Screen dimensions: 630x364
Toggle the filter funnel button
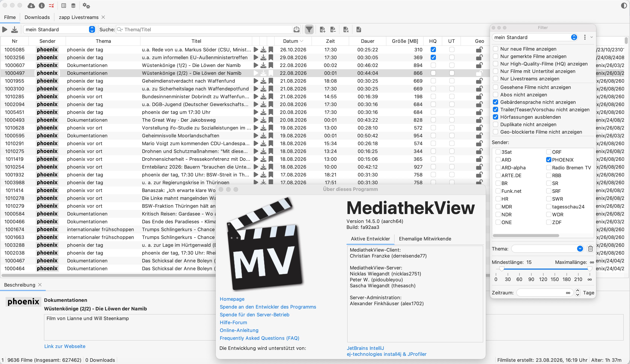pos(309,29)
